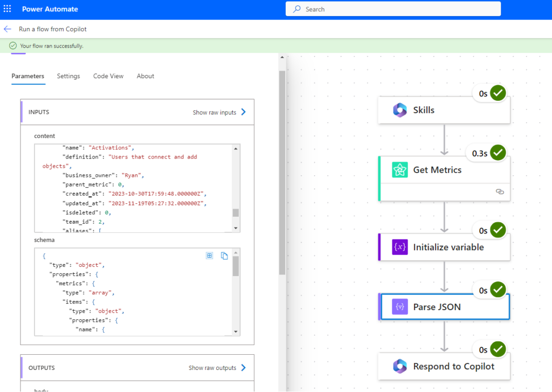The width and height of the screenshot is (552, 392).
Task: Copy the schema with the copy icon
Action: [224, 256]
